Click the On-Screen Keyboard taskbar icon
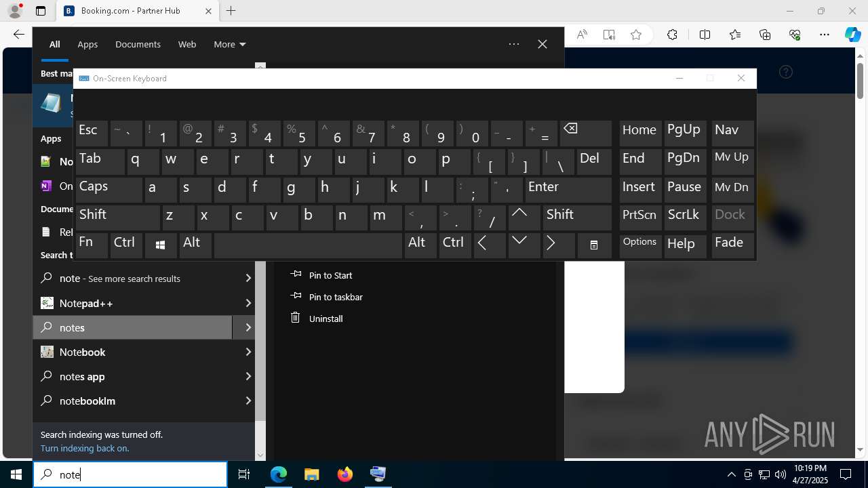Screen dimensions: 868x488 tap(378, 474)
